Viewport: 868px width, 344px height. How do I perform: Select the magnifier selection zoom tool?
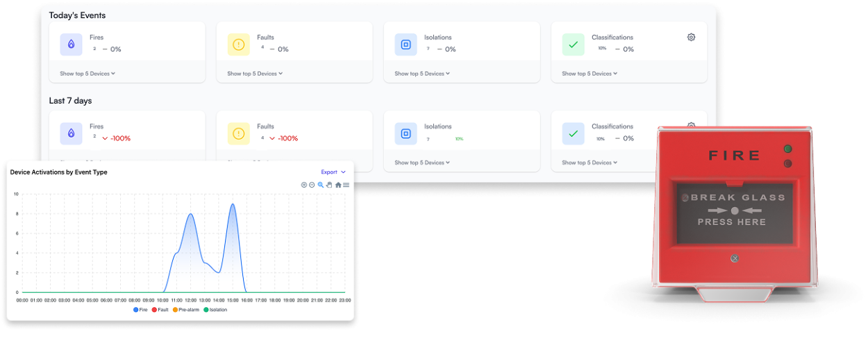[x=321, y=185]
